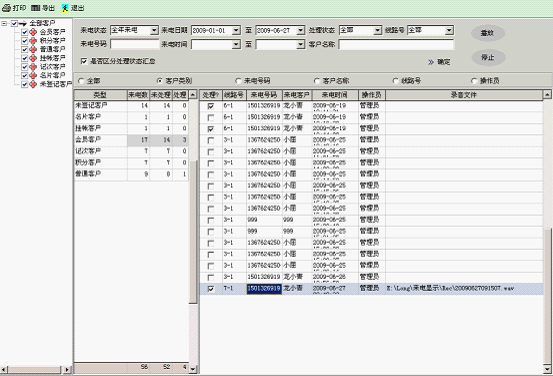Uncheck the 普通客户 tree checkbox

pos(24,50)
